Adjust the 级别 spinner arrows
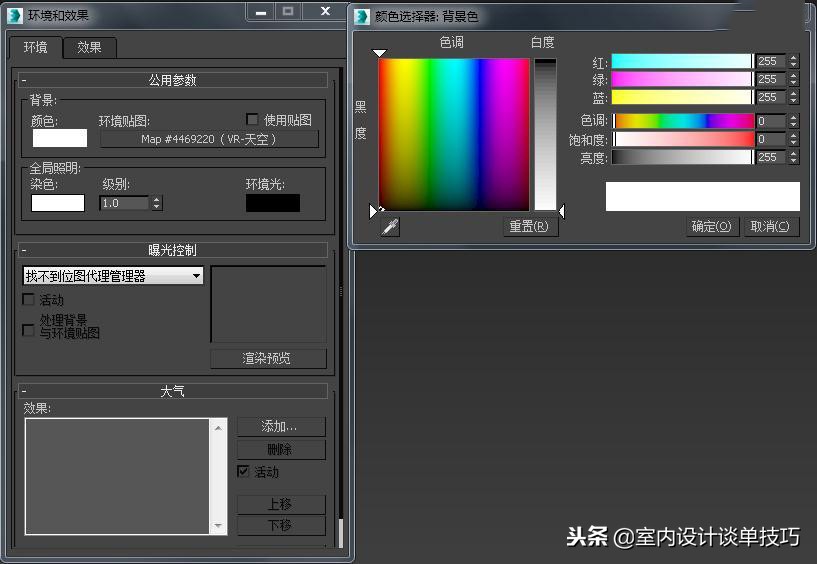The height and width of the screenshot is (564, 817). click(156, 203)
